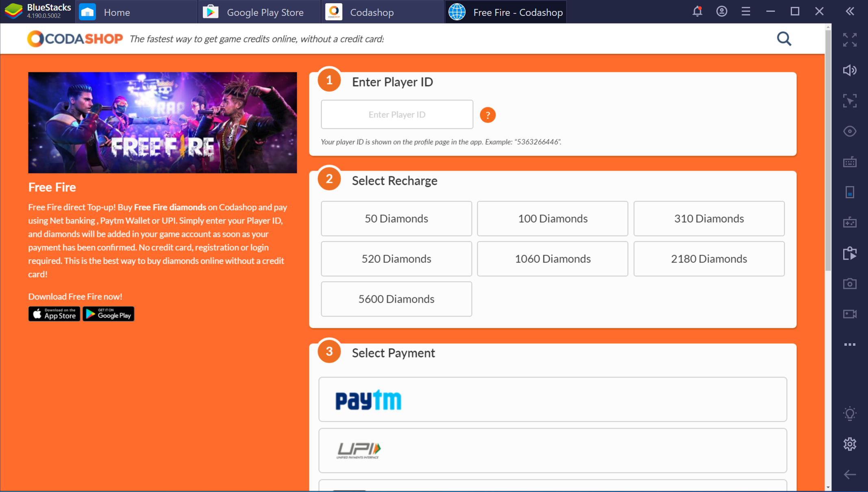Expand the hidden payment method below UPI

coord(553,485)
